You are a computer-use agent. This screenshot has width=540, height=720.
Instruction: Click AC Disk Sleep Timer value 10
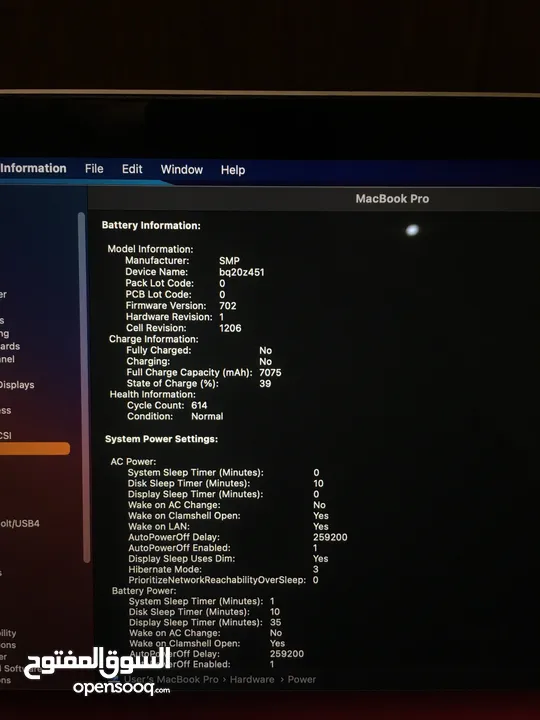click(318, 484)
